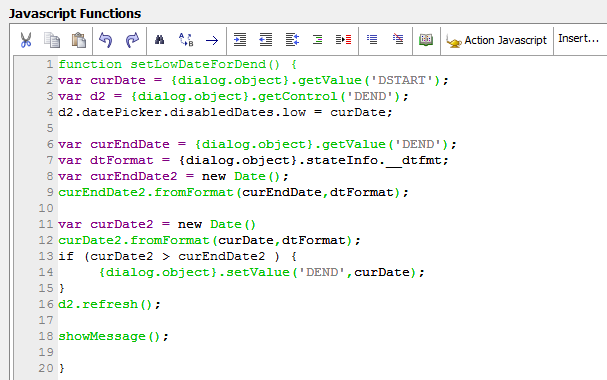
Task: Comment selected lines with the blue lines icon
Action: pyautogui.click(x=372, y=39)
